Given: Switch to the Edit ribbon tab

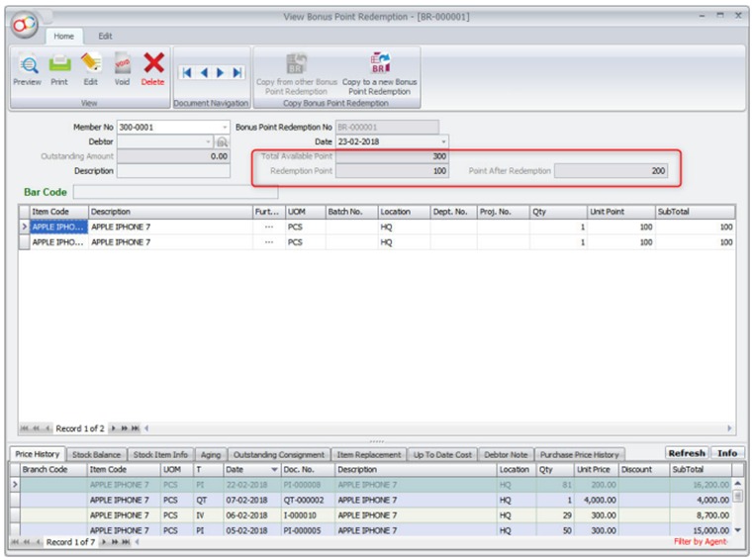Looking at the screenshot, I should (x=105, y=36).
